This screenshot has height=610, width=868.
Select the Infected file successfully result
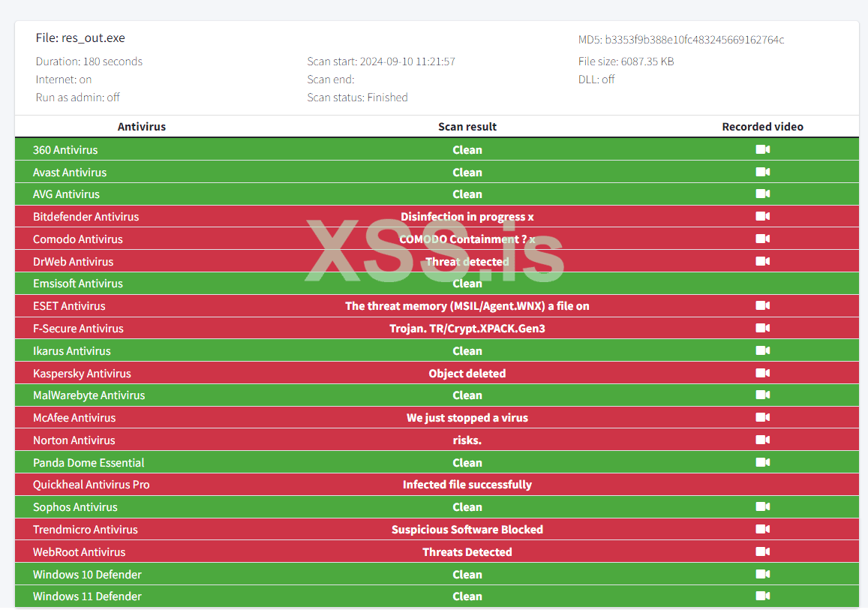(467, 485)
